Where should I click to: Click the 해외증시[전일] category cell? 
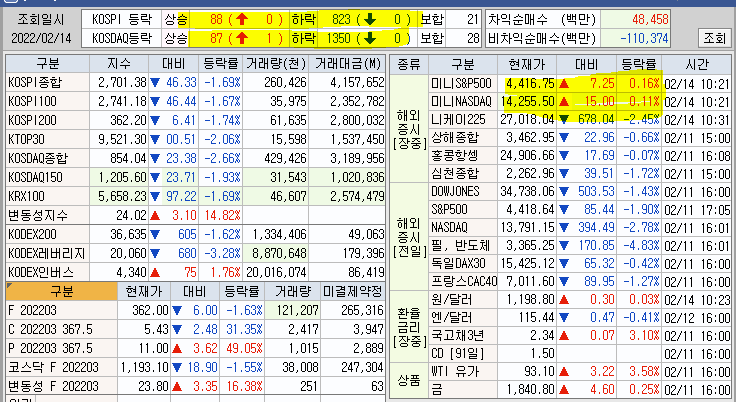coord(409,237)
